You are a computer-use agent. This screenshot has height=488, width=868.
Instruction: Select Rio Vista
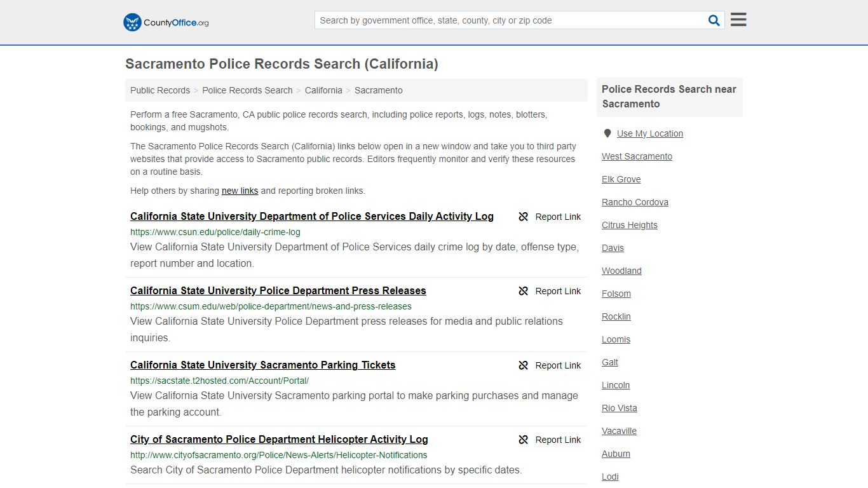click(x=620, y=408)
